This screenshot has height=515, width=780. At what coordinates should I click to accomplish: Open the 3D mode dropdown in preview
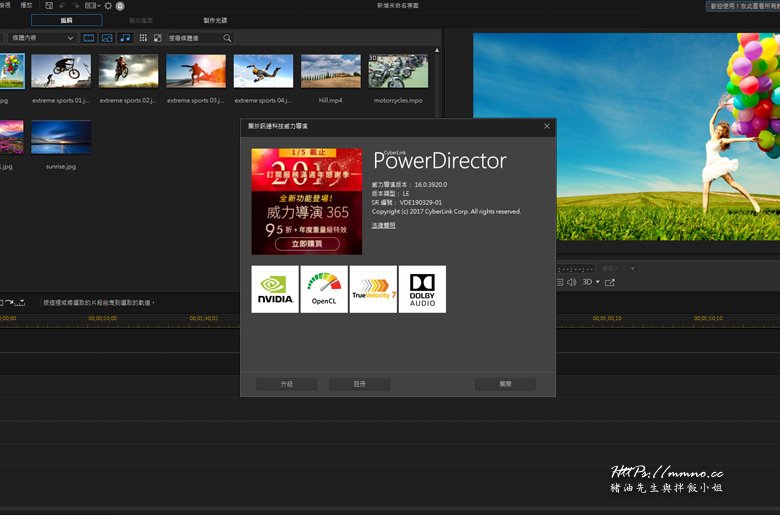point(590,282)
